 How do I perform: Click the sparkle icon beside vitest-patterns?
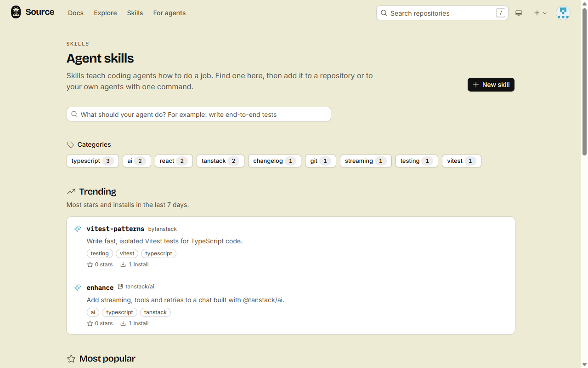click(78, 229)
